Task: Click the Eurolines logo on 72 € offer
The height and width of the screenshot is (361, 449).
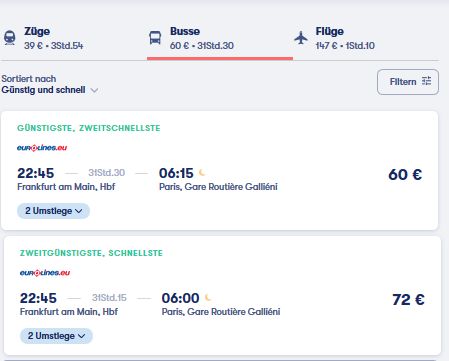Action: pos(45,273)
